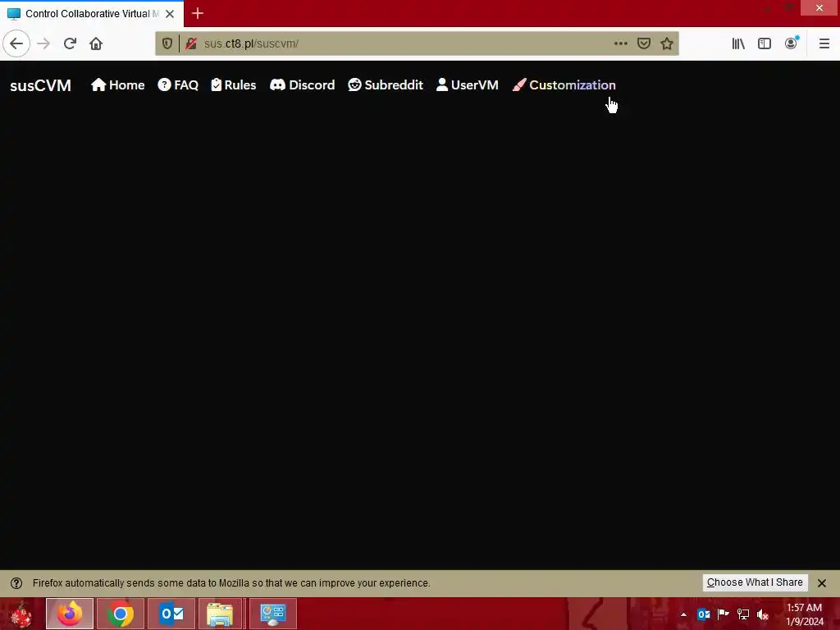
Task: Open the Home nav link
Action: (118, 85)
